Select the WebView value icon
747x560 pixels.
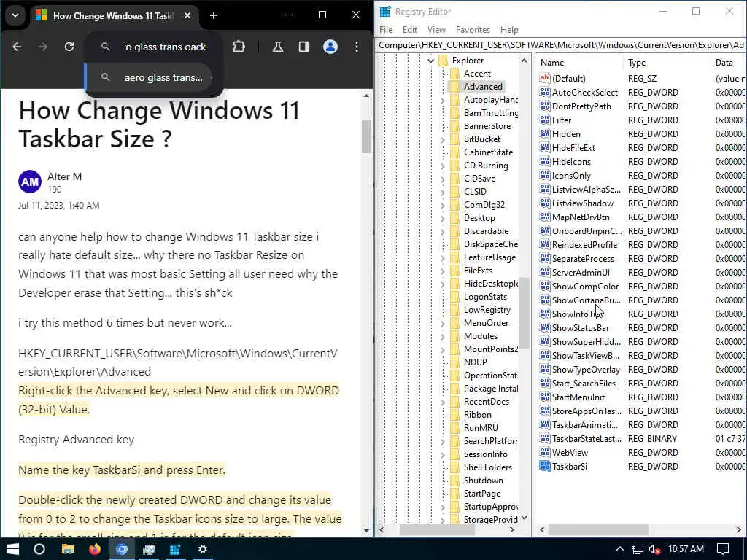click(x=544, y=452)
